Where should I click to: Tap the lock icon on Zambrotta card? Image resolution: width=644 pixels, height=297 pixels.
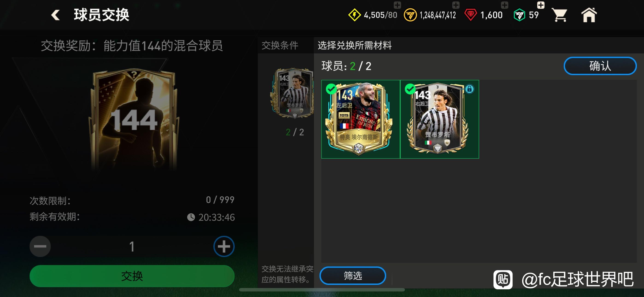point(469,89)
